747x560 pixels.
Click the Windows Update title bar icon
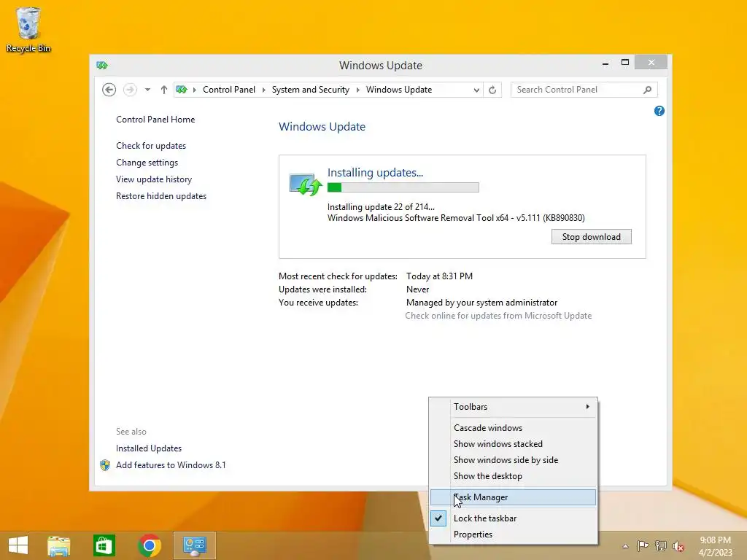pyautogui.click(x=102, y=65)
